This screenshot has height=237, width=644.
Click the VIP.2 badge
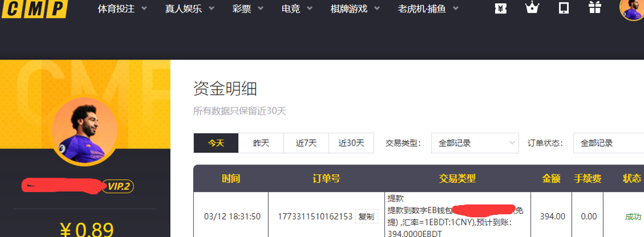pyautogui.click(x=118, y=187)
